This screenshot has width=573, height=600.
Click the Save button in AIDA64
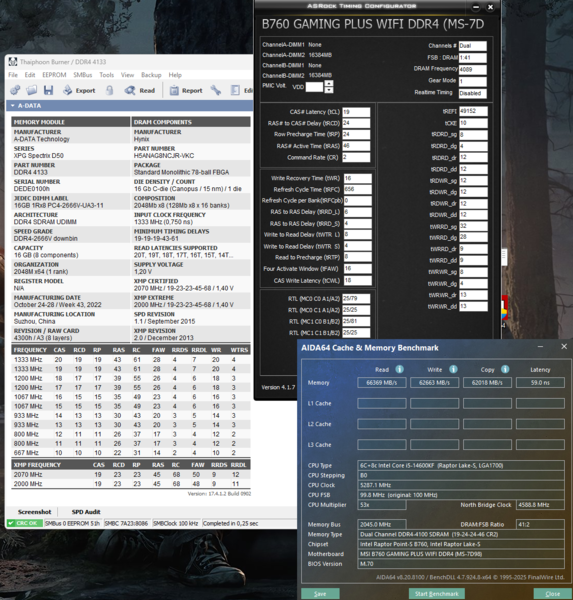click(x=320, y=593)
